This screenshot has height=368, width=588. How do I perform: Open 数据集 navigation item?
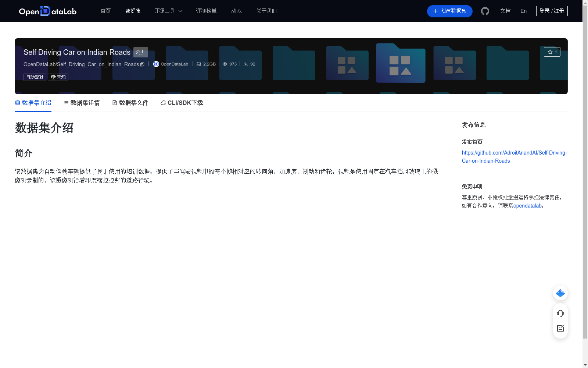point(133,11)
